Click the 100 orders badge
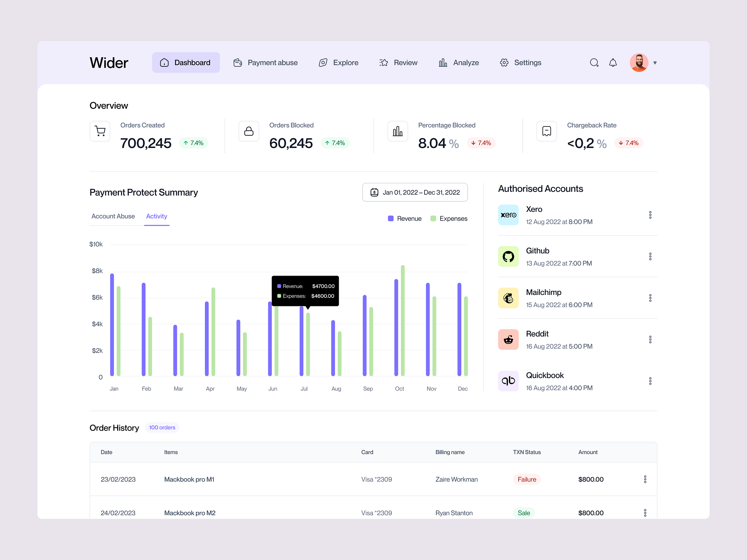The width and height of the screenshot is (747, 560). coord(162,427)
